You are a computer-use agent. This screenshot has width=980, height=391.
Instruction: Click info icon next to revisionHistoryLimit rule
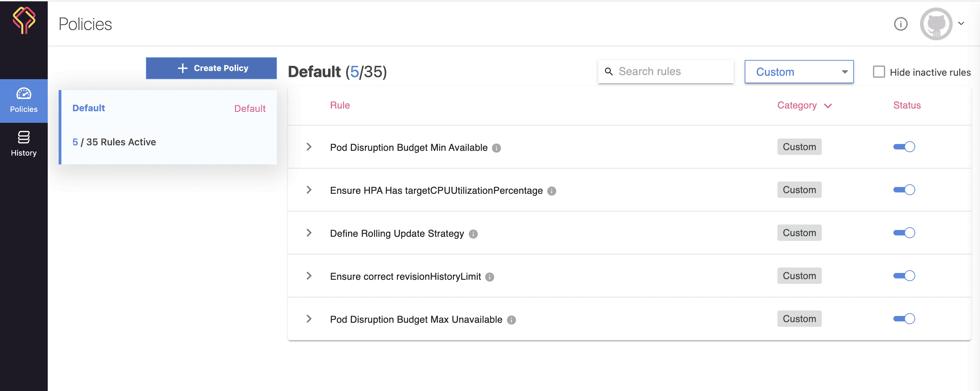coord(490,277)
